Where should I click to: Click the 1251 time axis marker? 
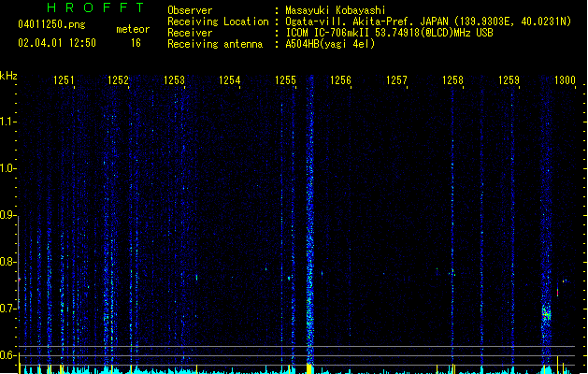click(x=64, y=80)
